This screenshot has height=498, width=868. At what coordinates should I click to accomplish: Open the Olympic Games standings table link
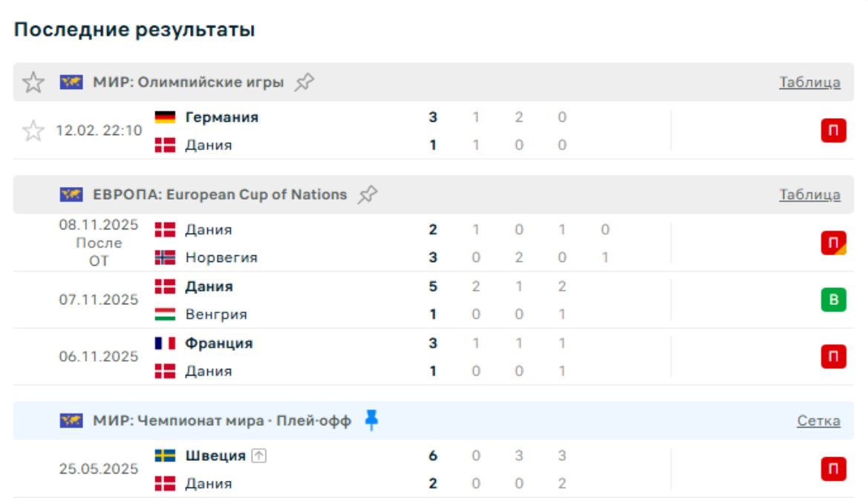point(809,82)
